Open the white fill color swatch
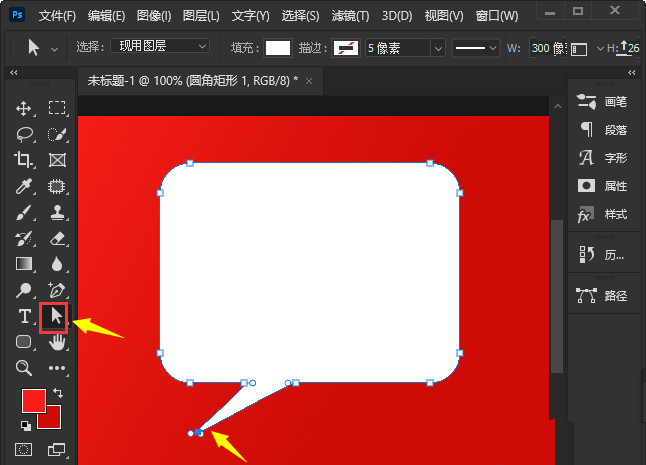Viewport: 646px width, 465px height. 278,48
